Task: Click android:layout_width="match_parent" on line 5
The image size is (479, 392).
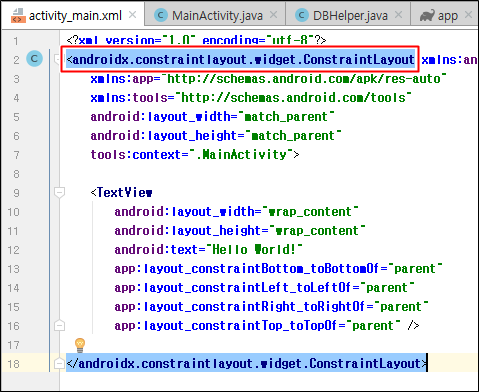Action: [212, 117]
